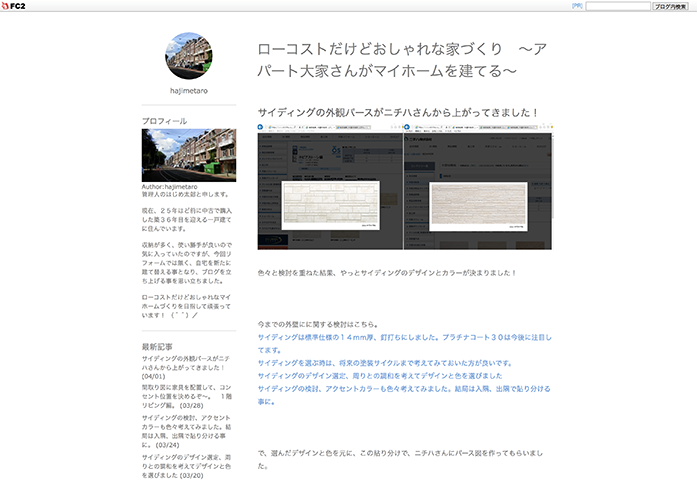697x481 pixels.
Task: Open the recent article dated (03/28)
Action: (x=187, y=397)
